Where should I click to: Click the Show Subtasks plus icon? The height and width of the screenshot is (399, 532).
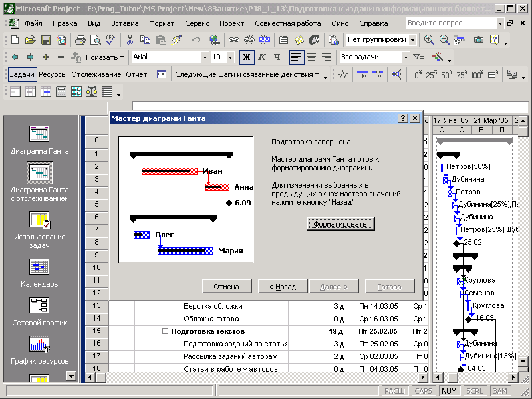pyautogui.click(x=45, y=57)
